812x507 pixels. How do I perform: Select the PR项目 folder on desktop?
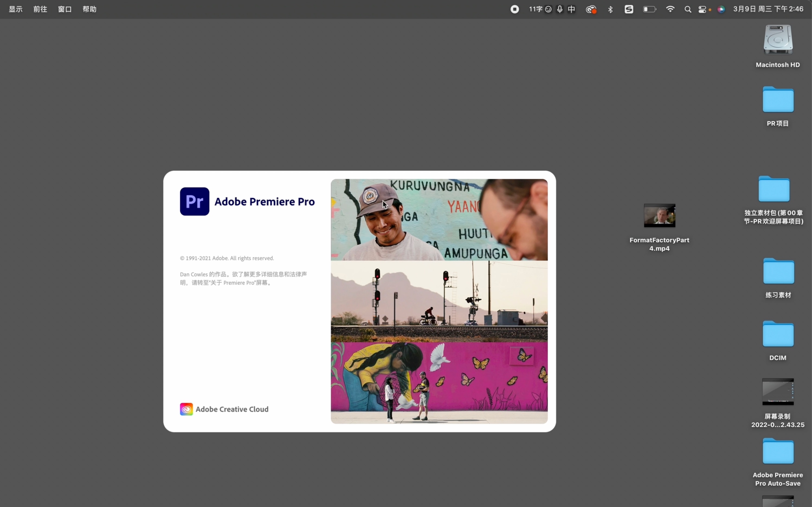tap(778, 100)
